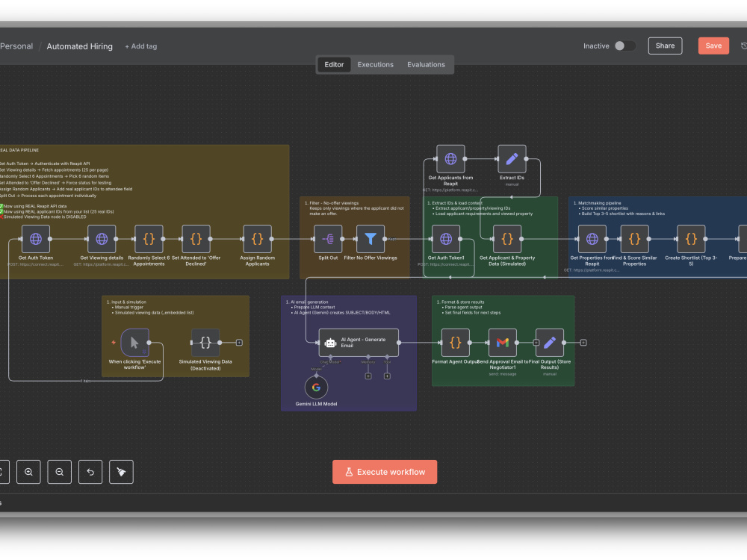This screenshot has width=747, height=560.
Task: Open the Assign Random Applicants node
Action: coord(257,239)
